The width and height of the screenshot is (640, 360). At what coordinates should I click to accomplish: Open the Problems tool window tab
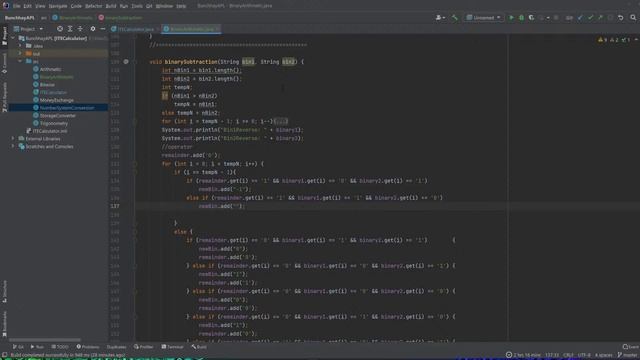88,347
